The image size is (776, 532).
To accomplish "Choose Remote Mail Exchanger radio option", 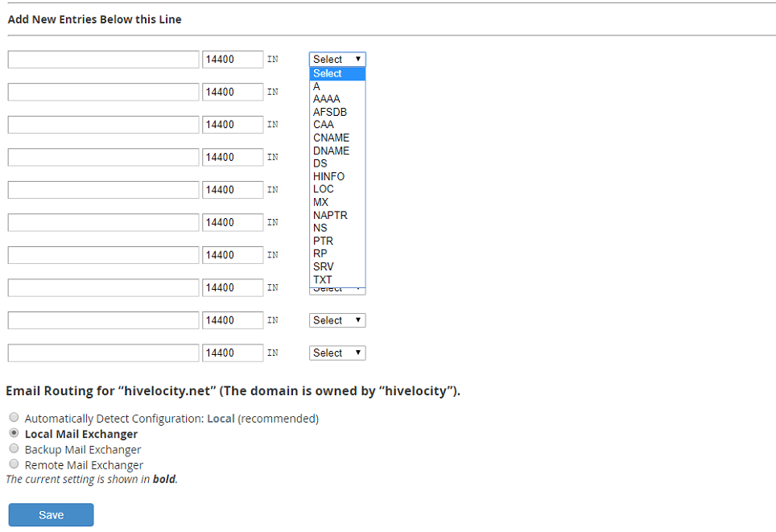I will point(14,464).
